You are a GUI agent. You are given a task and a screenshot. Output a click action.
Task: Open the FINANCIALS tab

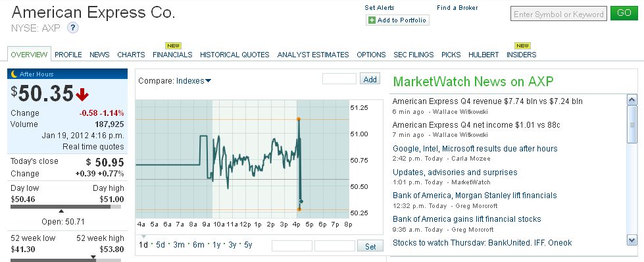point(172,54)
